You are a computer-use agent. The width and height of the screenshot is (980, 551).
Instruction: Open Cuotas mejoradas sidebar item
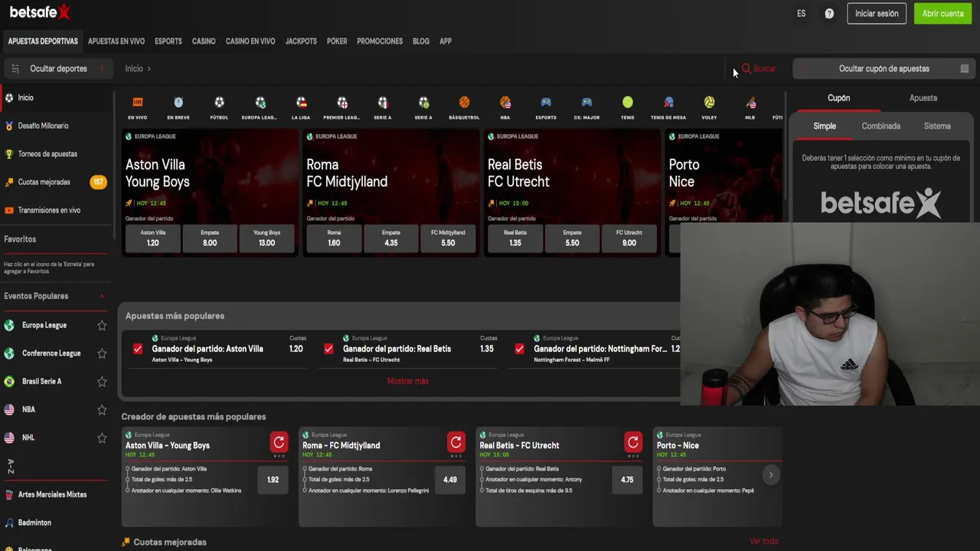[44, 182]
